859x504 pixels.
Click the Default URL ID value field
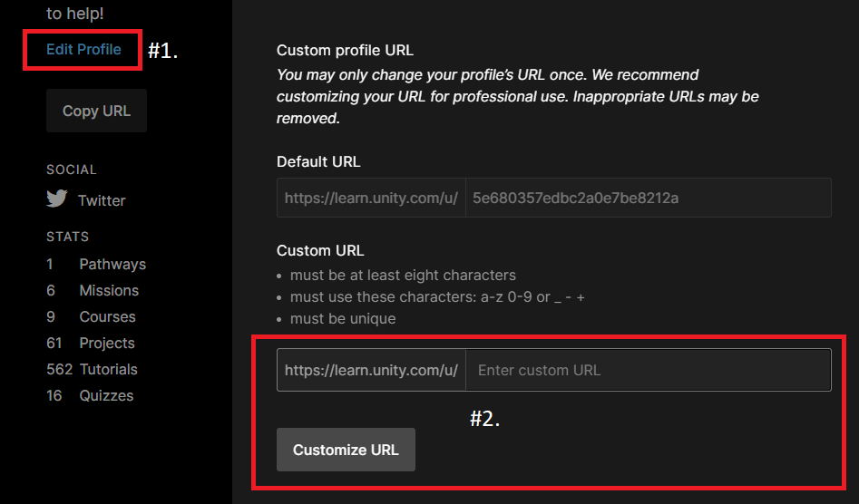click(648, 198)
